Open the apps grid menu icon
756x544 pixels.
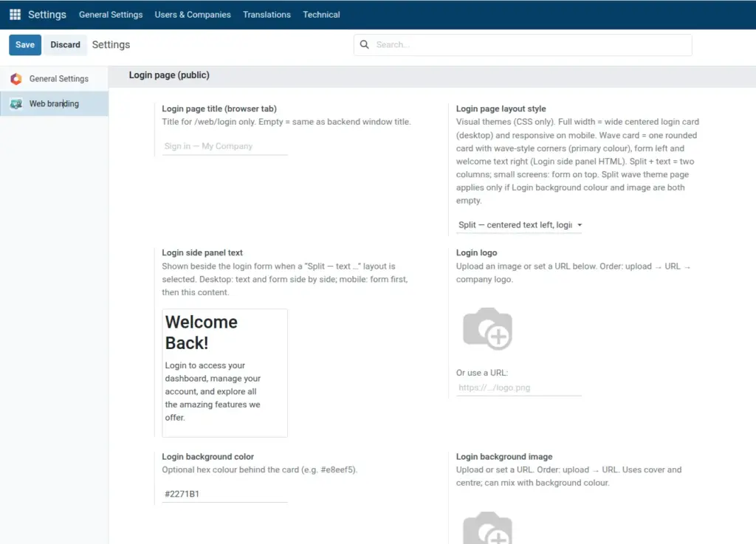point(15,15)
